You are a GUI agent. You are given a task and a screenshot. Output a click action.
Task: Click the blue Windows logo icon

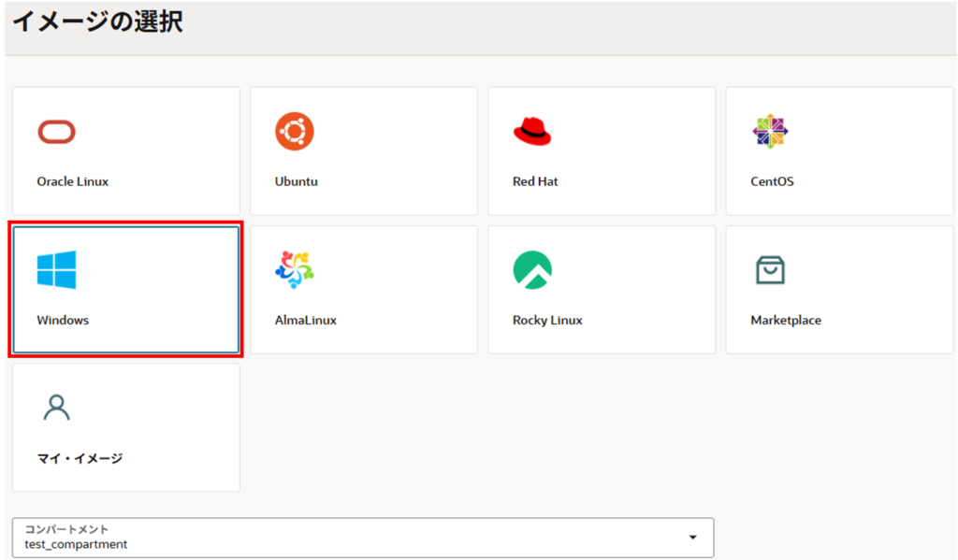coord(56,270)
